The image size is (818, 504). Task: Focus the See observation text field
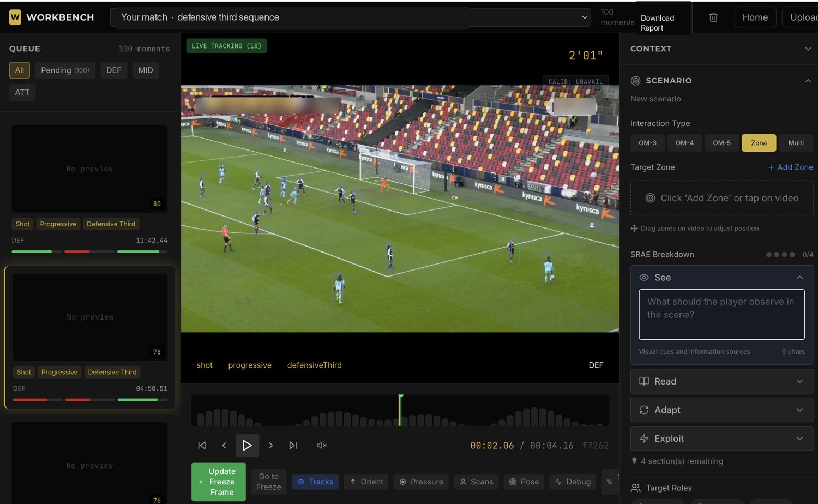coord(721,315)
